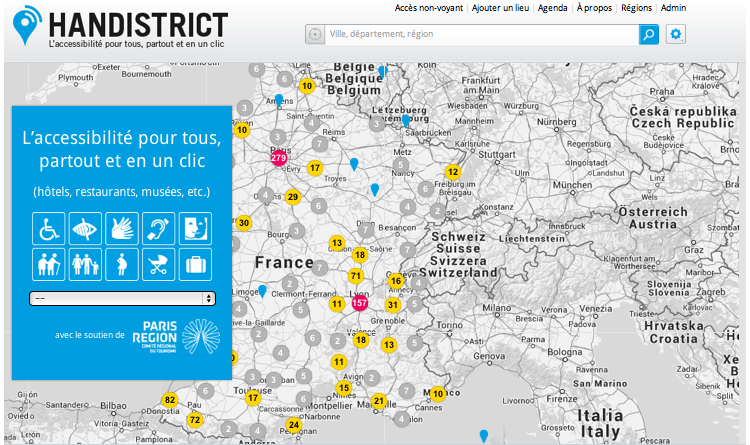Click the blue pin near Amiens

click(x=279, y=100)
